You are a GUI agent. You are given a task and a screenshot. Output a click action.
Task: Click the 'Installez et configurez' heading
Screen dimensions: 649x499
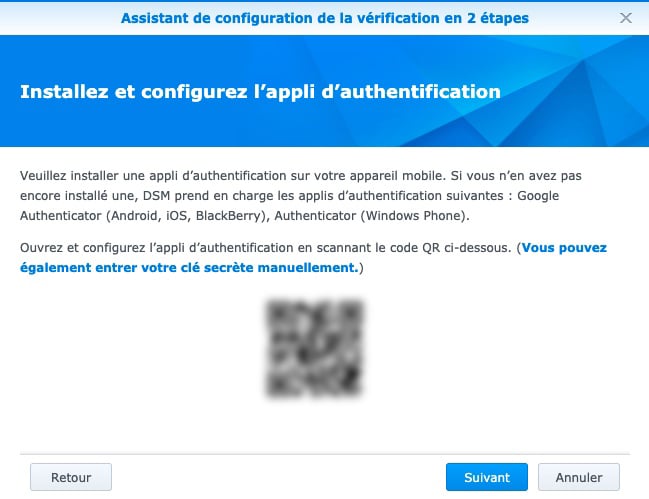(135, 91)
